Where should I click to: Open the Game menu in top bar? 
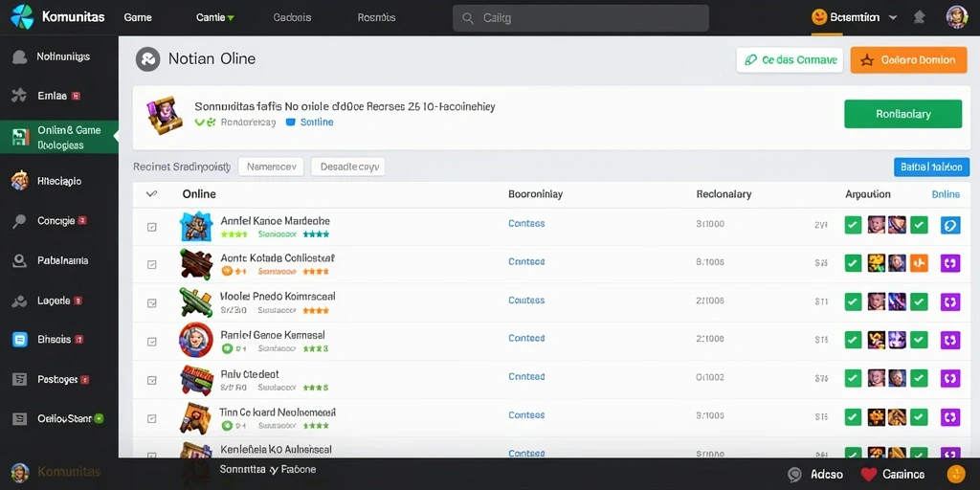(138, 17)
